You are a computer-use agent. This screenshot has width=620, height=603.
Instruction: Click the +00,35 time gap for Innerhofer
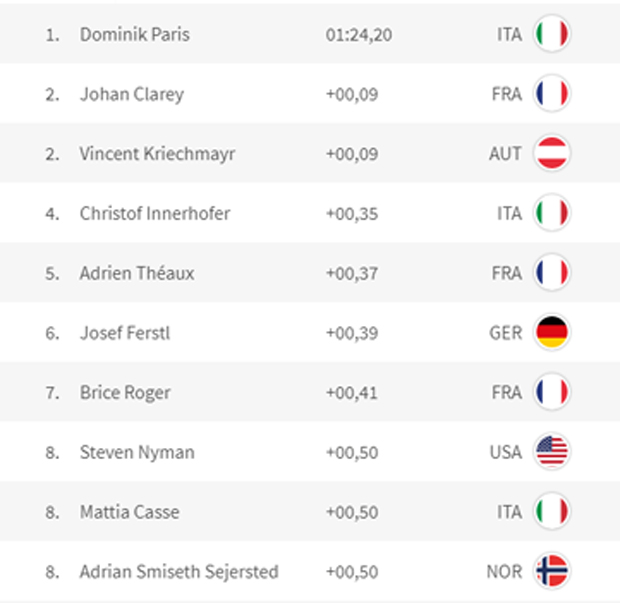click(x=352, y=214)
